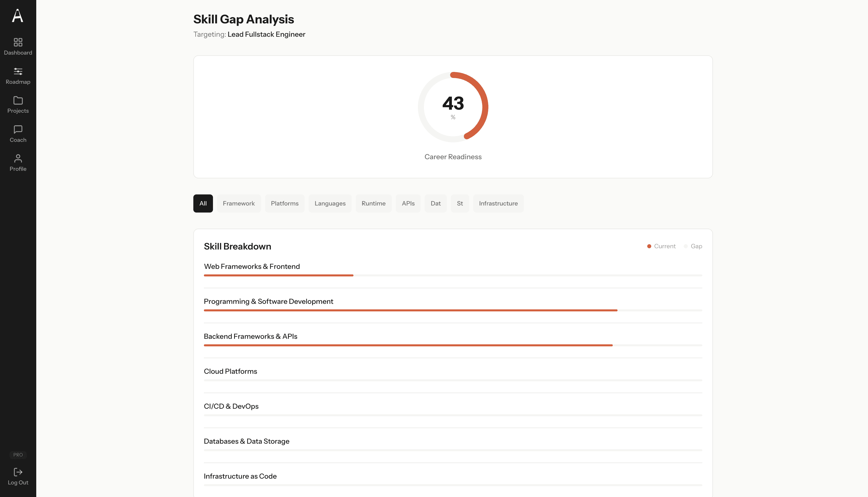Click the Dashboard label in sidebar
Image resolution: width=868 pixels, height=497 pixels.
pyautogui.click(x=18, y=53)
